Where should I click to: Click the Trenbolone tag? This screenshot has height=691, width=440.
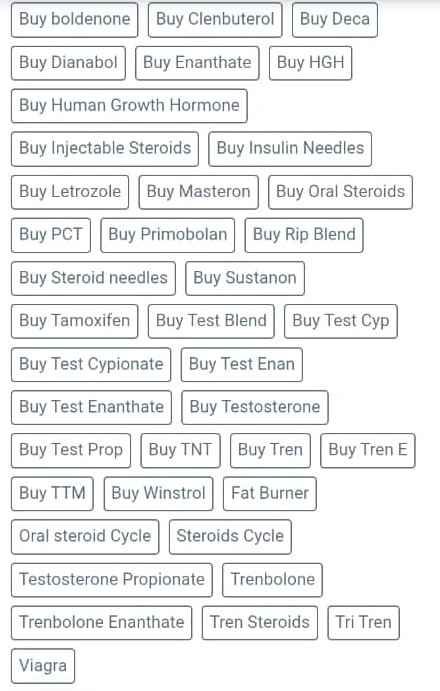(x=272, y=580)
